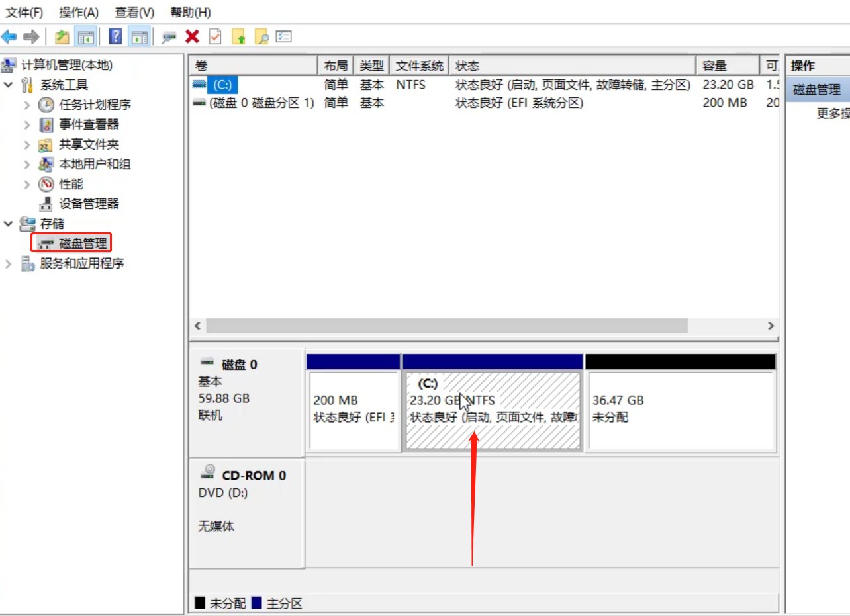Sort by the 容量 column header

[x=728, y=66]
